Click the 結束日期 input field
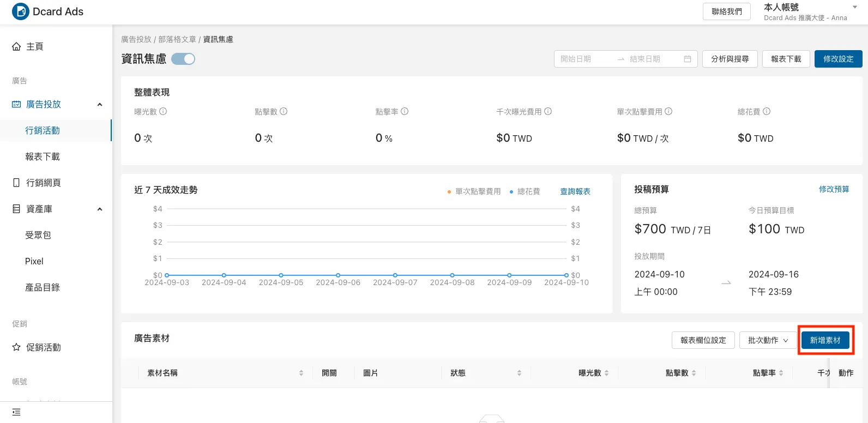 pos(654,59)
